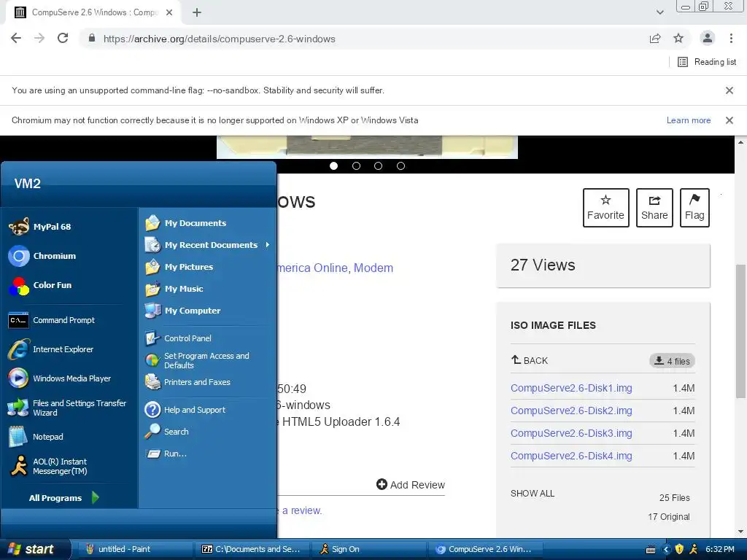Viewport: 747px width, 560px height.
Task: Expand hidden system tray icons
Action: point(666,550)
